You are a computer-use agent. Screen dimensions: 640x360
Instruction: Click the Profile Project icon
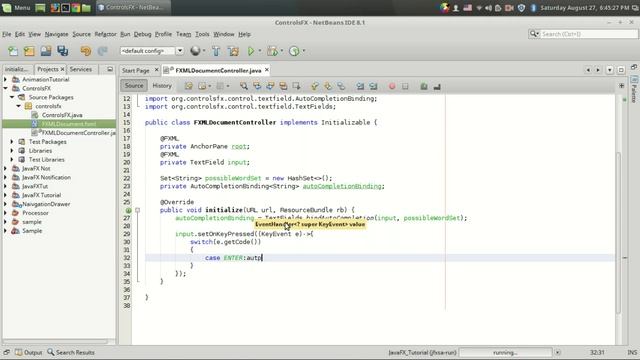click(x=294, y=51)
